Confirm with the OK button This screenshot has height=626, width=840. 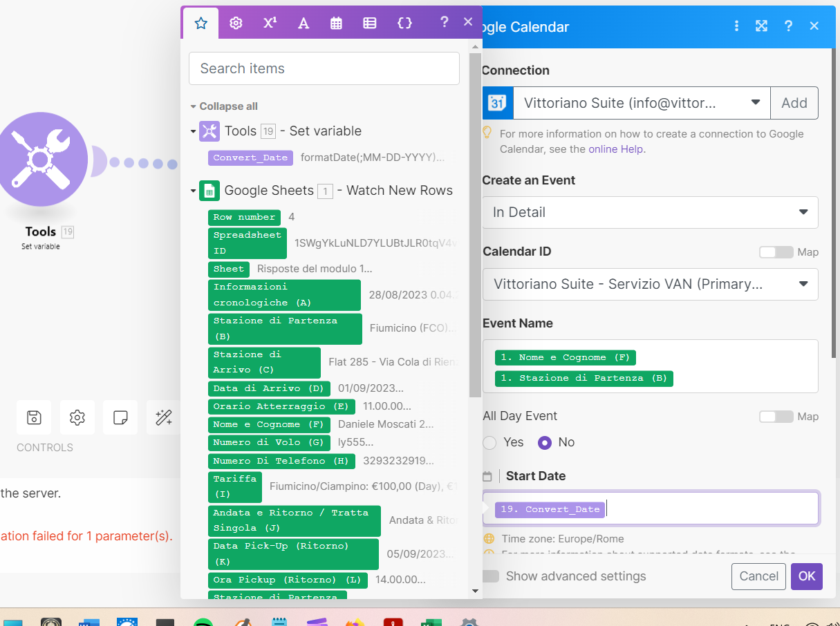tap(807, 576)
